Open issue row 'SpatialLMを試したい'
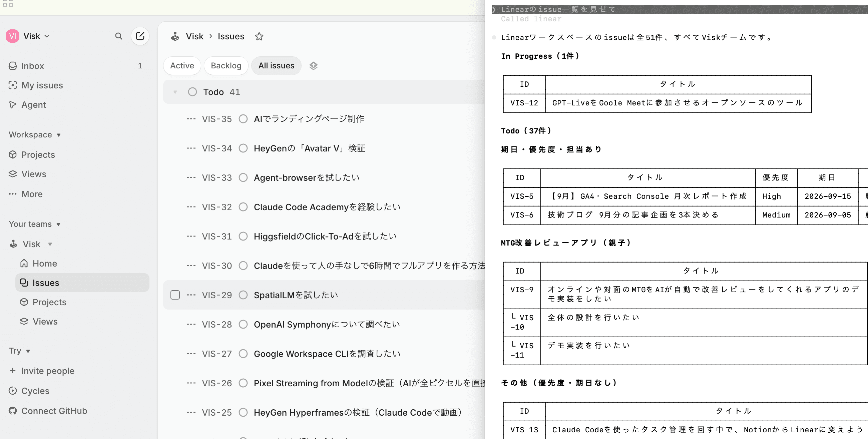Image resolution: width=868 pixels, height=439 pixels. (x=324, y=295)
